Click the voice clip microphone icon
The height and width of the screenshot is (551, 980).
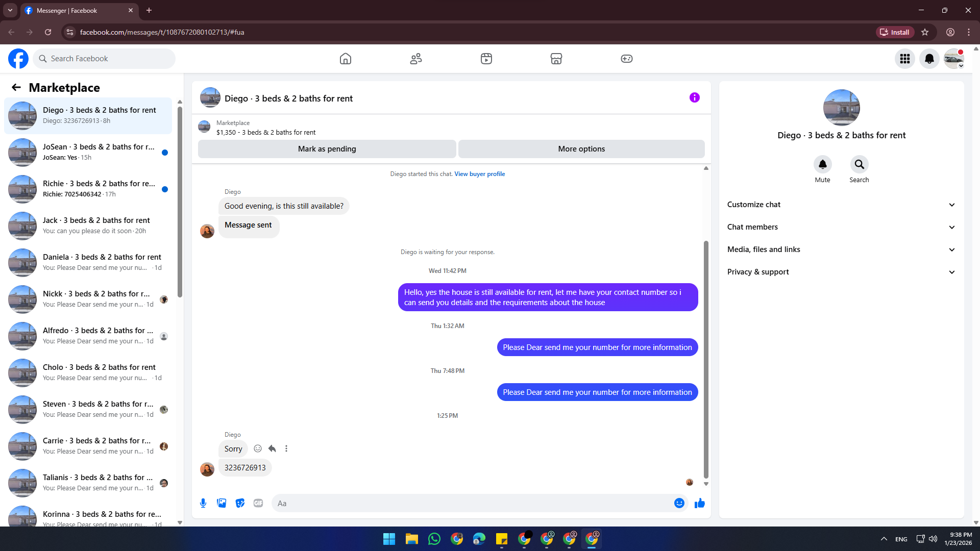(203, 503)
